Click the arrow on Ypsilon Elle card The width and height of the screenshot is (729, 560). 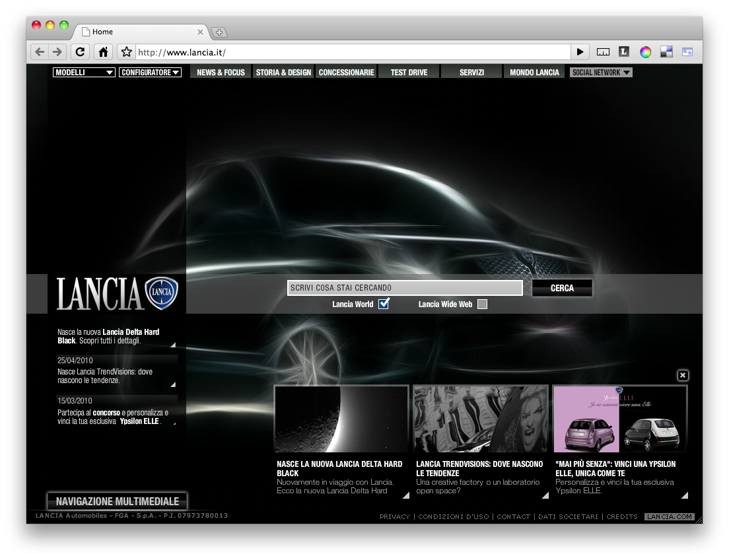pos(684,495)
